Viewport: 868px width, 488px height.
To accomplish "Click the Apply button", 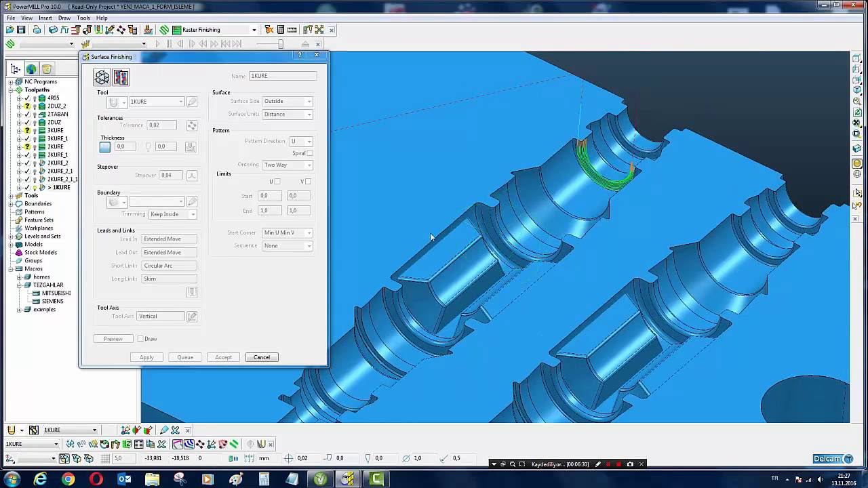I will click(146, 357).
